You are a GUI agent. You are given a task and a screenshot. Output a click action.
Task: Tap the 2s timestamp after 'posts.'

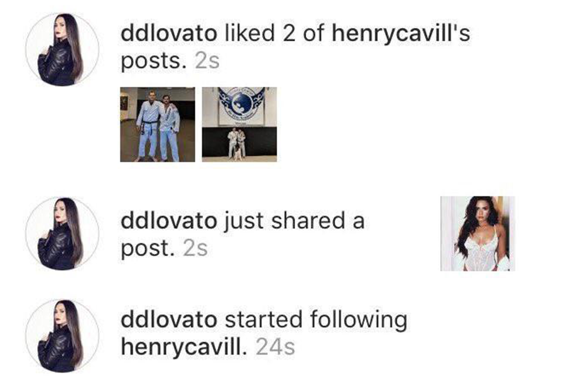pyautogui.click(x=207, y=61)
